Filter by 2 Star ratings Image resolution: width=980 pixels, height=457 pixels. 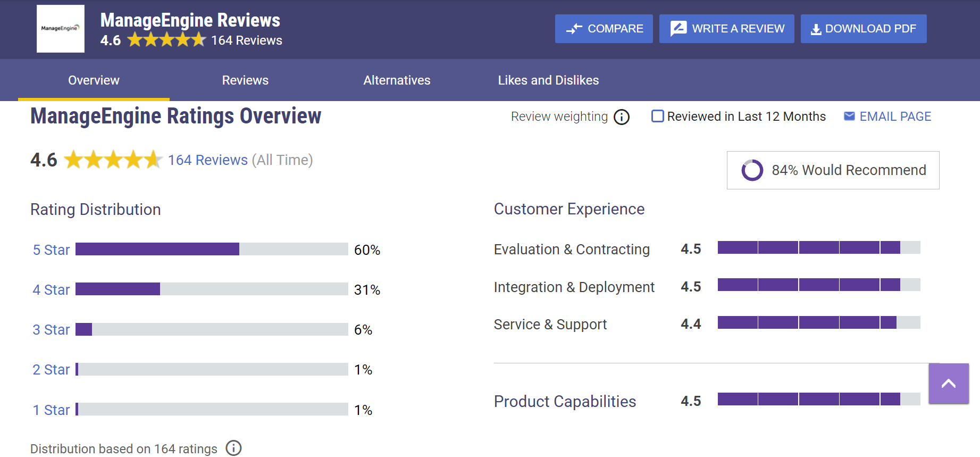pos(51,369)
